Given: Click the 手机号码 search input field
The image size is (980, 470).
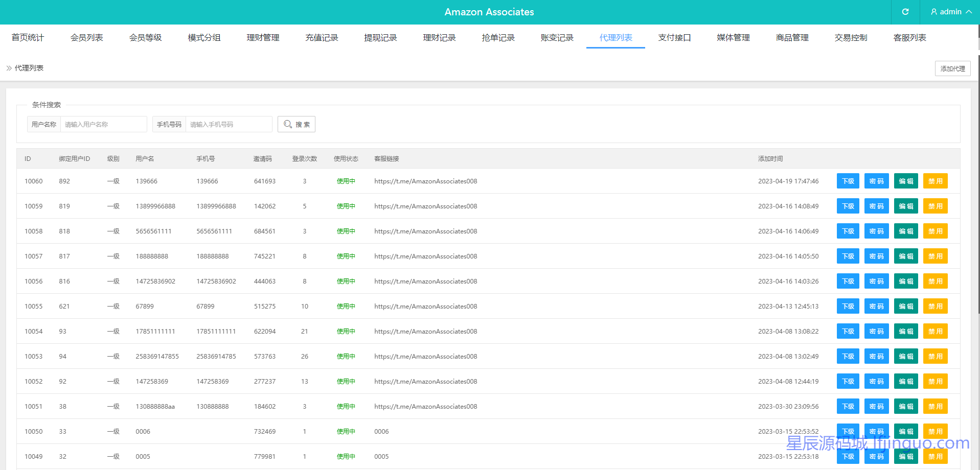Looking at the screenshot, I should 229,124.
